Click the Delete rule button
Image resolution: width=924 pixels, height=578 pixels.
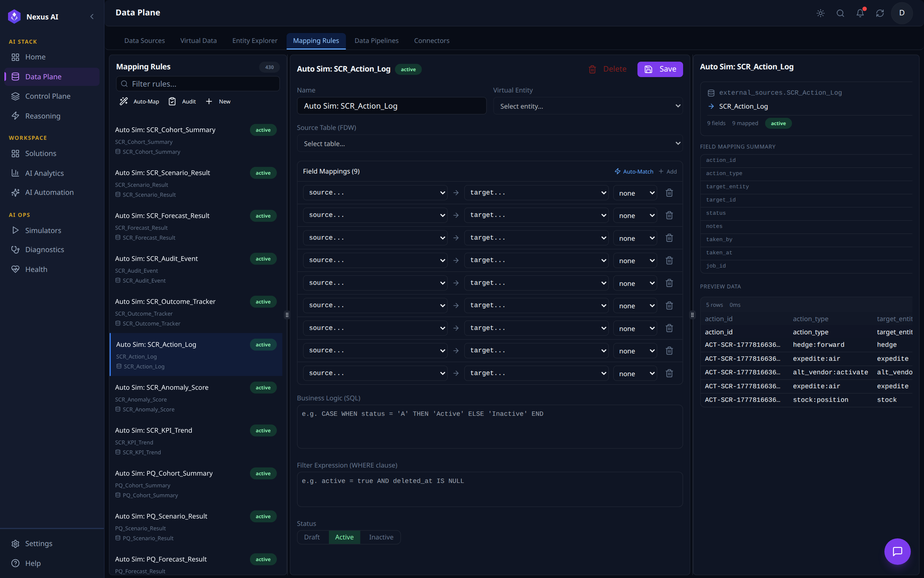pyautogui.click(x=608, y=69)
